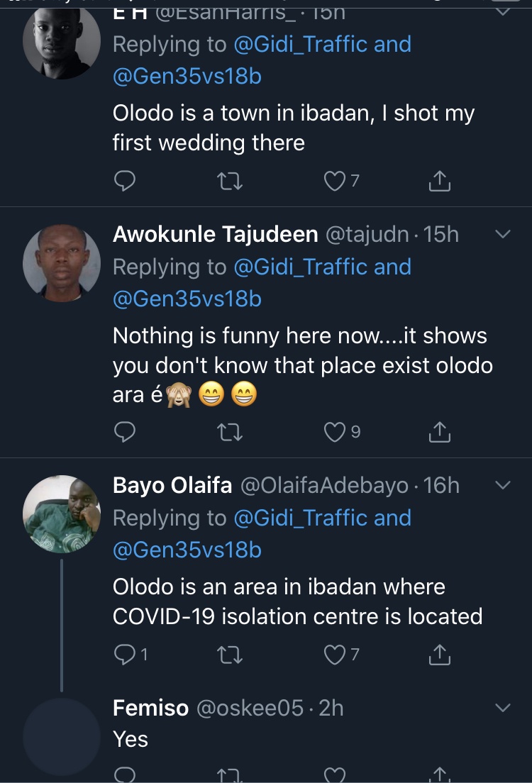Like Awokunle Tajudeen's tweet
Screen dimensions: 532x783
click(334, 431)
